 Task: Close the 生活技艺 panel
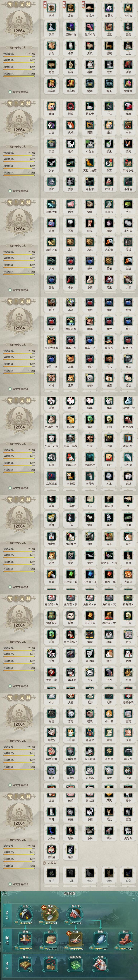click(134, 893)
